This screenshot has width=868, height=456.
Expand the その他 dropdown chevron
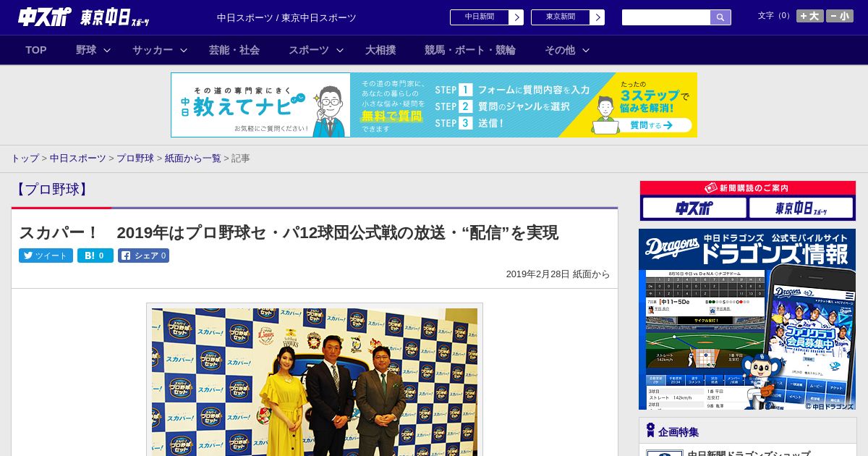click(586, 51)
